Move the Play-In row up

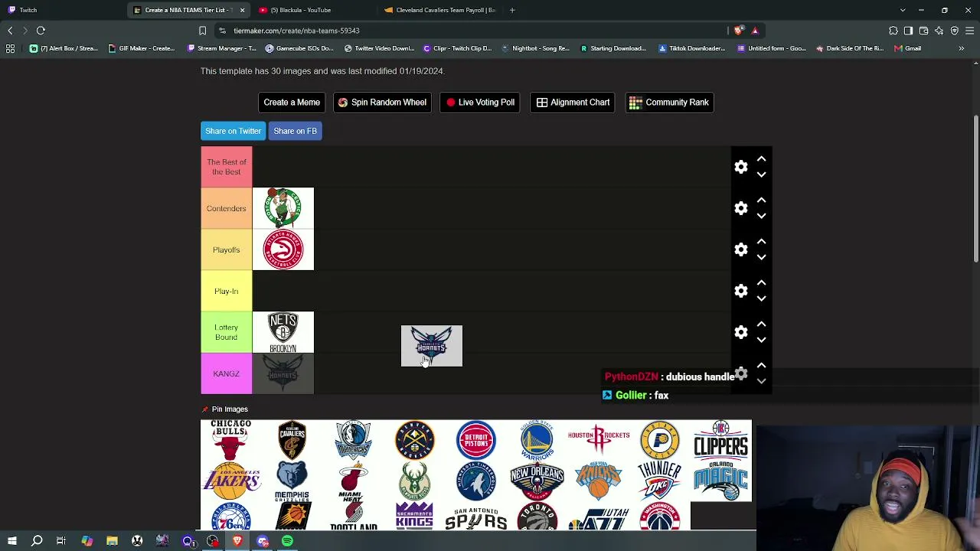pyautogui.click(x=761, y=283)
